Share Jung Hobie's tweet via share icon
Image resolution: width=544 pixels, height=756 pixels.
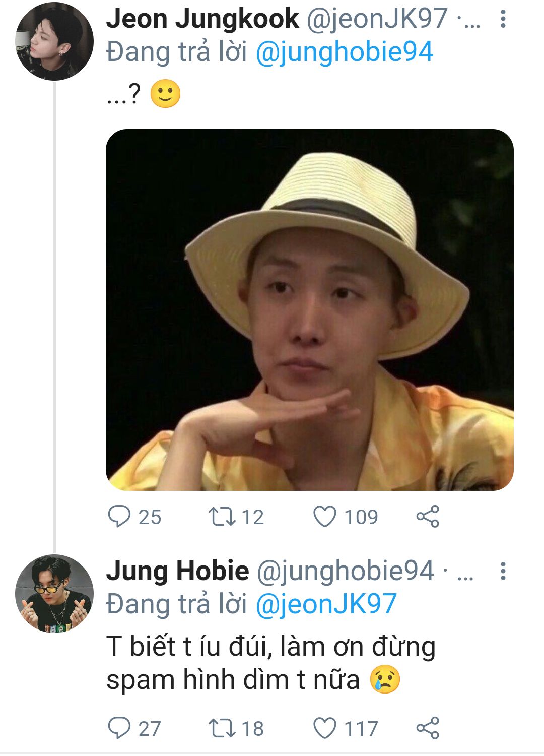[x=428, y=728]
